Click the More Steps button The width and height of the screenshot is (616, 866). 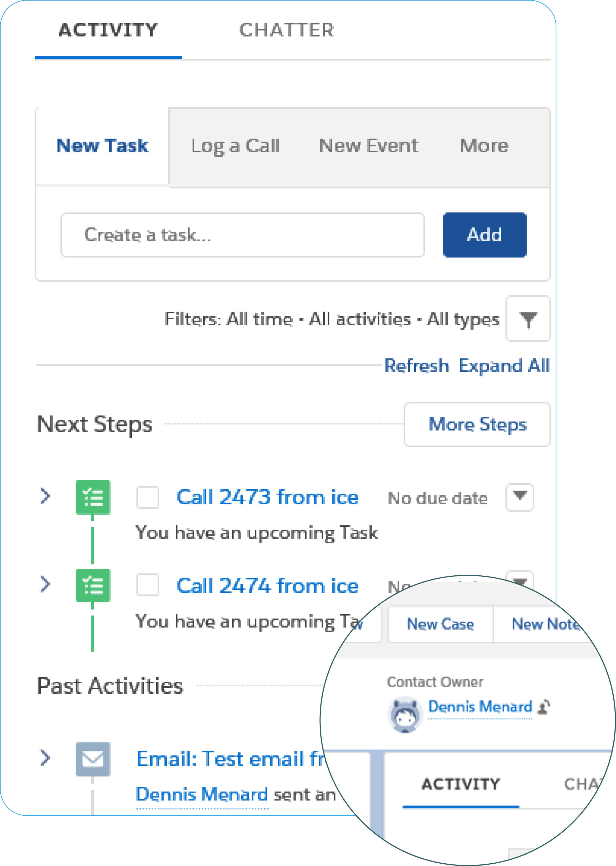(477, 424)
